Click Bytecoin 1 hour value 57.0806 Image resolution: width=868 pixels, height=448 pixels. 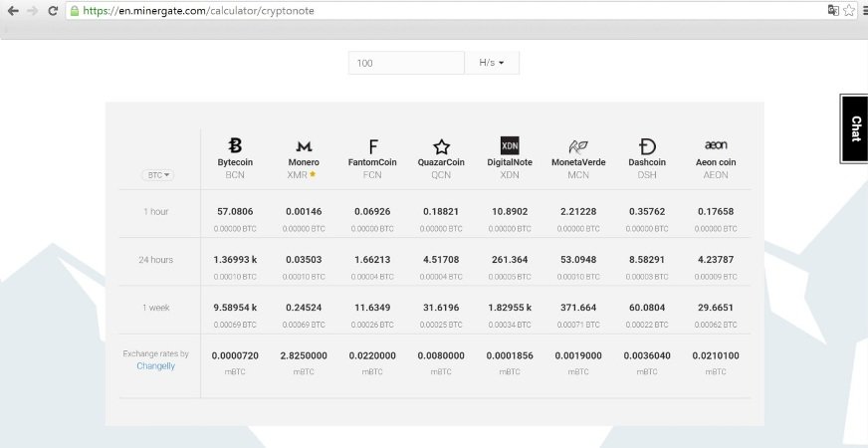pos(235,211)
